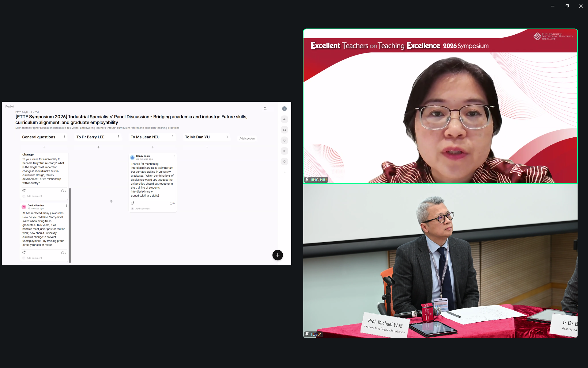Select the JING NIU video tile
588x368 pixels.
click(440, 106)
